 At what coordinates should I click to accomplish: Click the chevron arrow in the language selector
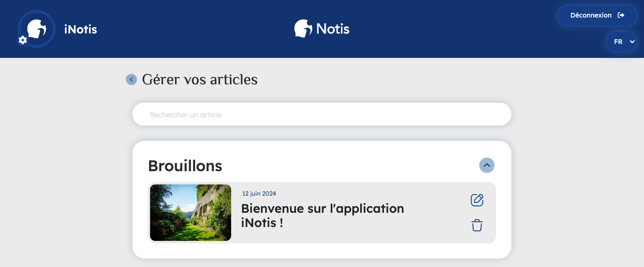(x=632, y=42)
